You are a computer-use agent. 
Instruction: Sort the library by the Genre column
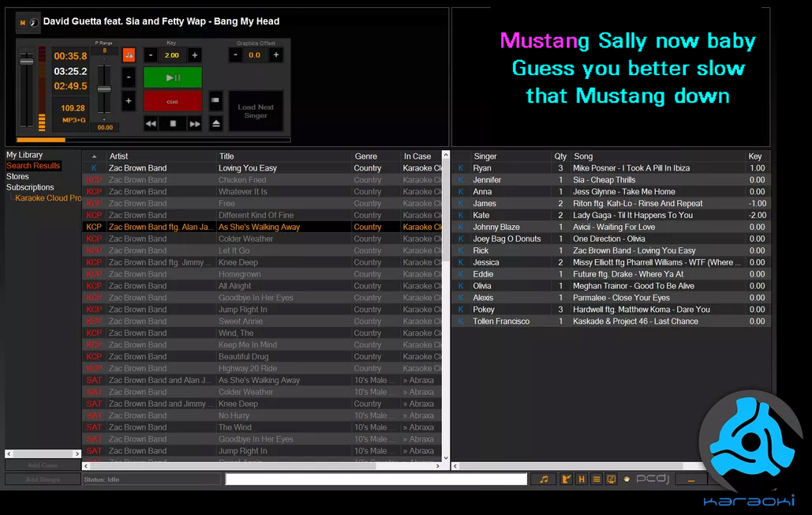[x=376, y=156]
